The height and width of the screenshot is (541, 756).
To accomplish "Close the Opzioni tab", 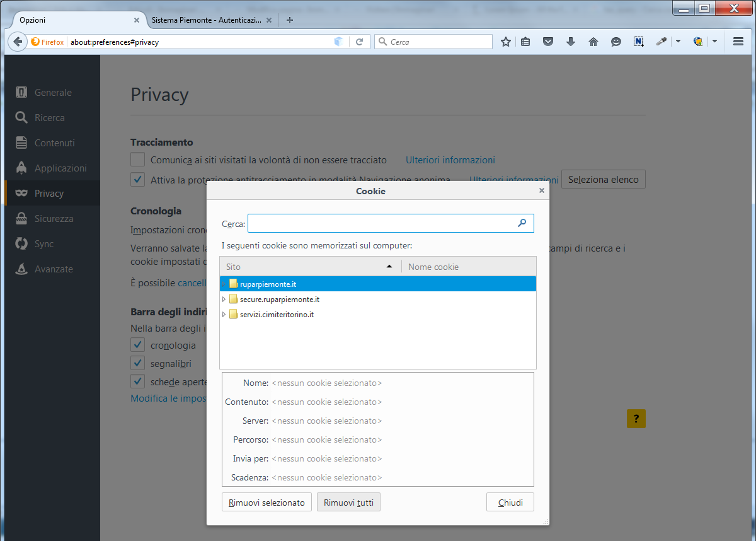I will (x=137, y=20).
